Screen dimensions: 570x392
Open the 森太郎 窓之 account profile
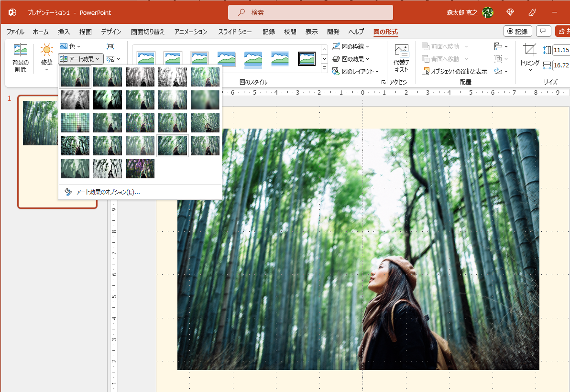470,12
